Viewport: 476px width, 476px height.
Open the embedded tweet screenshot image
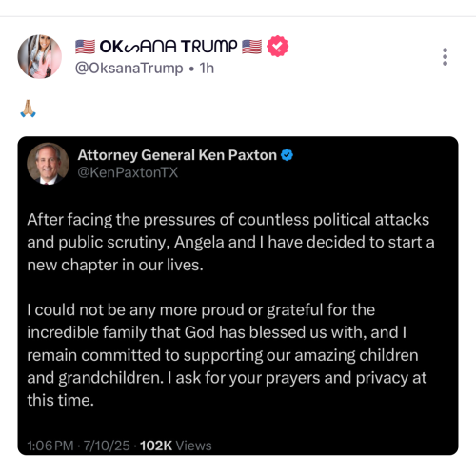click(x=238, y=296)
